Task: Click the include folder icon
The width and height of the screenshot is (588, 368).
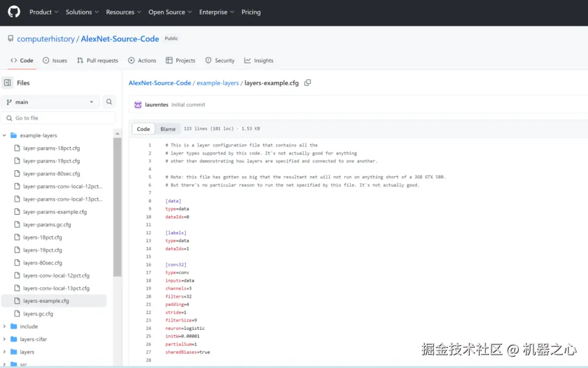Action: coord(14,327)
